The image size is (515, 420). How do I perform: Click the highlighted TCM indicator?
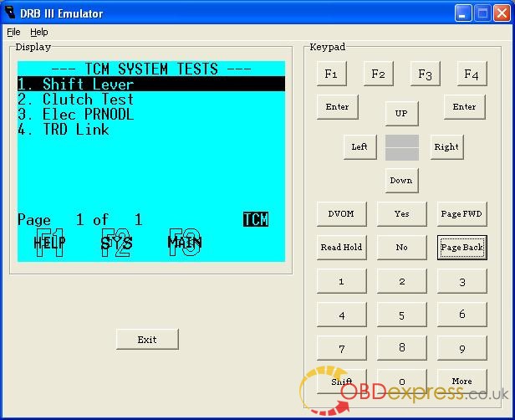tap(256, 219)
